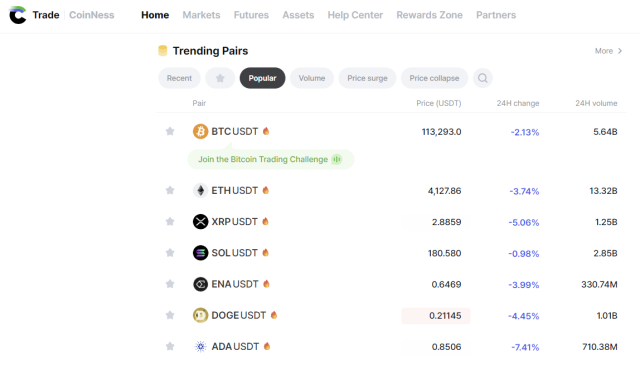Toggle favorite star for BTCUSDT
The width and height of the screenshot is (640, 380).
pyautogui.click(x=170, y=131)
